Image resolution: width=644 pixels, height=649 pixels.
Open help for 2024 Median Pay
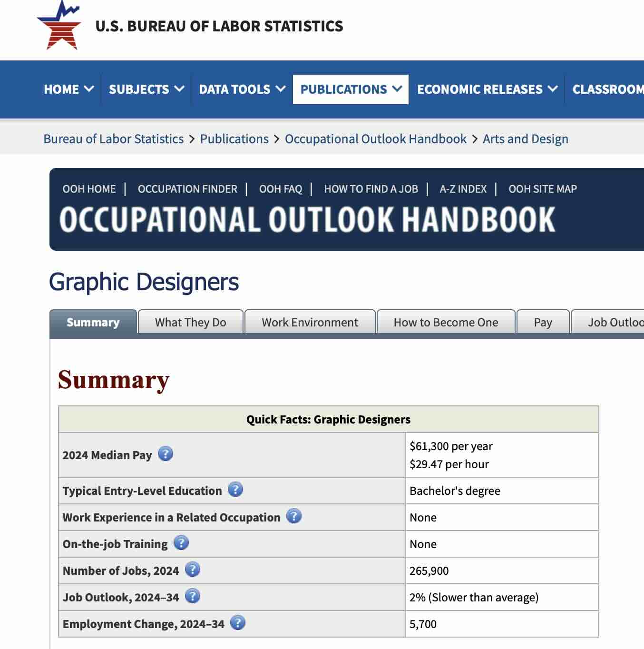pyautogui.click(x=165, y=455)
